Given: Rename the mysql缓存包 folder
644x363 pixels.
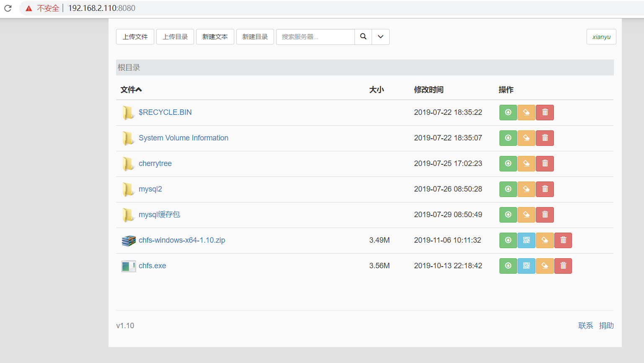Looking at the screenshot, I should [x=526, y=215].
